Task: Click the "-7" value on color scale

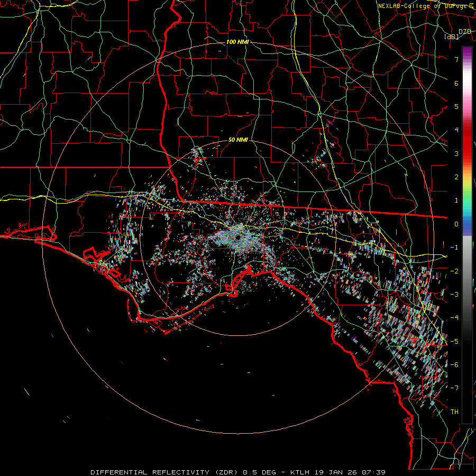Action: click(x=454, y=388)
